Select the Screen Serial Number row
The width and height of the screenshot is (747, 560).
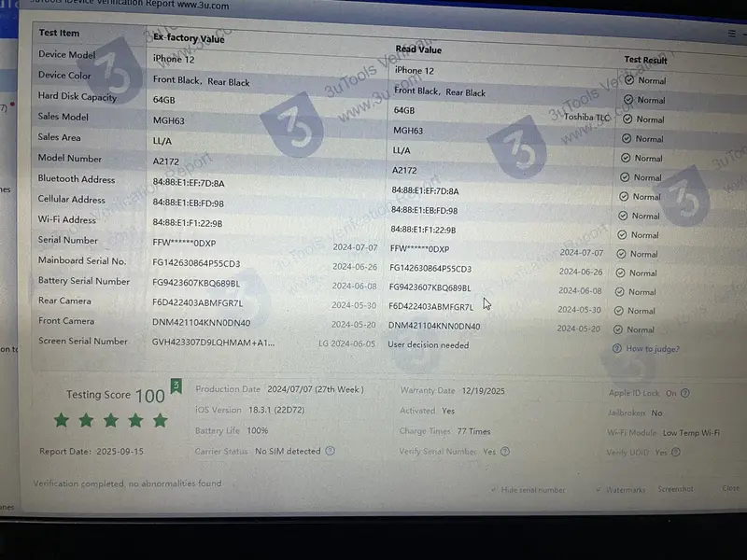pyautogui.click(x=83, y=342)
